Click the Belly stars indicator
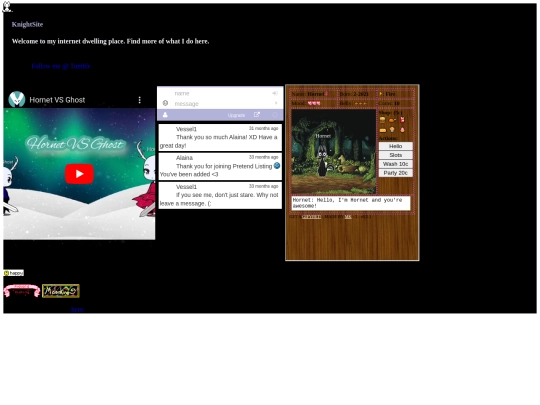Viewport: 540px width, 405px height. click(x=361, y=103)
